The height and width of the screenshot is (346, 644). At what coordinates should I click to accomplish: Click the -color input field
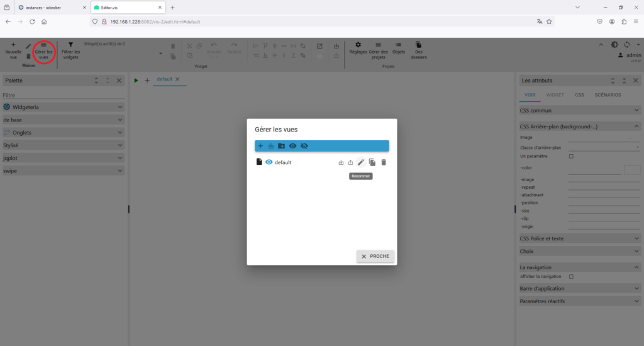pyautogui.click(x=595, y=170)
